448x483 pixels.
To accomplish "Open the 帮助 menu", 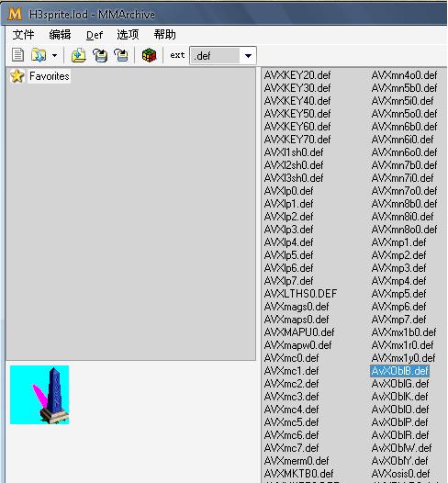I will (164, 35).
